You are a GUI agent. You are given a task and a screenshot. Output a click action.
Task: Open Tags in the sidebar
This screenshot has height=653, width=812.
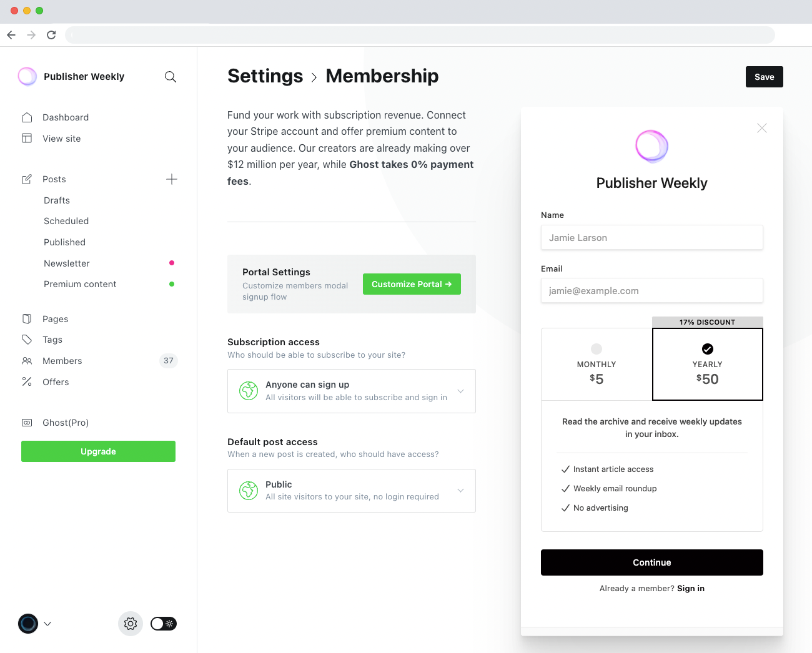pyautogui.click(x=52, y=340)
